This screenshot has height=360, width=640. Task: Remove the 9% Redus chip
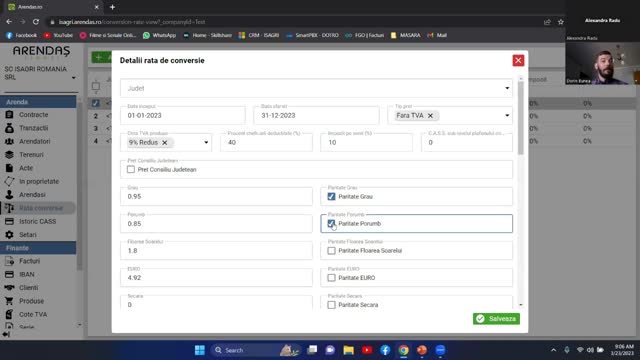[x=164, y=142]
